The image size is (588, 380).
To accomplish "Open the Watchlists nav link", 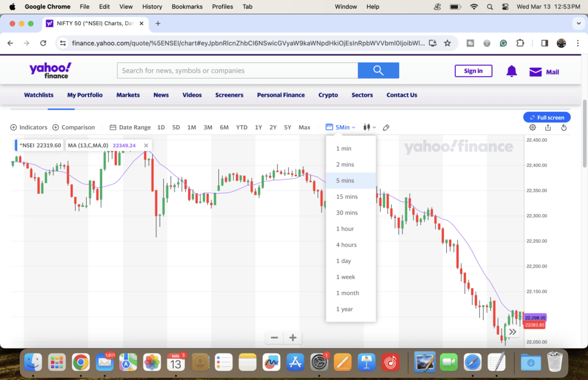I will [x=38, y=95].
